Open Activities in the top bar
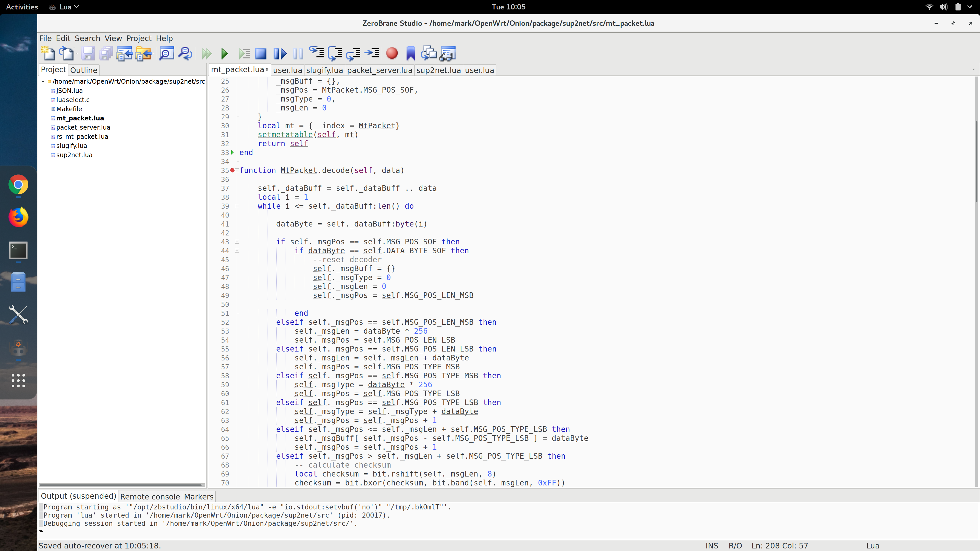The width and height of the screenshot is (980, 551). click(x=22, y=6)
